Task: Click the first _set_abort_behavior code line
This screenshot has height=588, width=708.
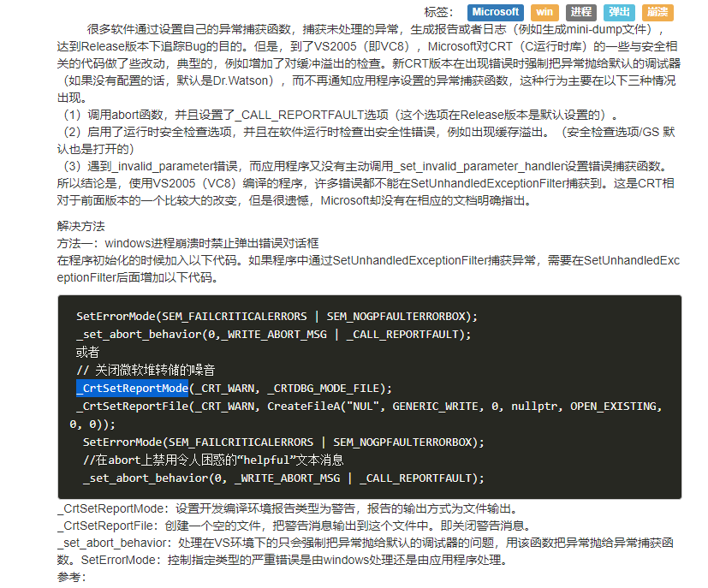Action: pyautogui.click(x=274, y=335)
